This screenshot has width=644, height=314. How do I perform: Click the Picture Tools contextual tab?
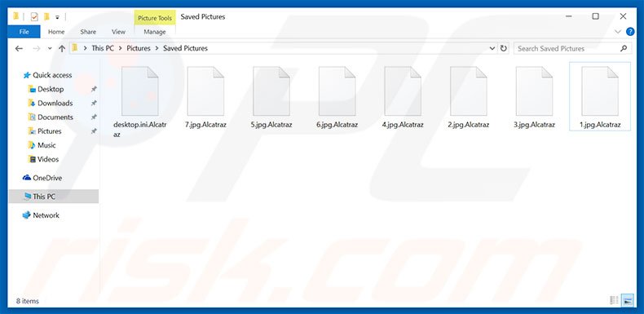pos(155,18)
